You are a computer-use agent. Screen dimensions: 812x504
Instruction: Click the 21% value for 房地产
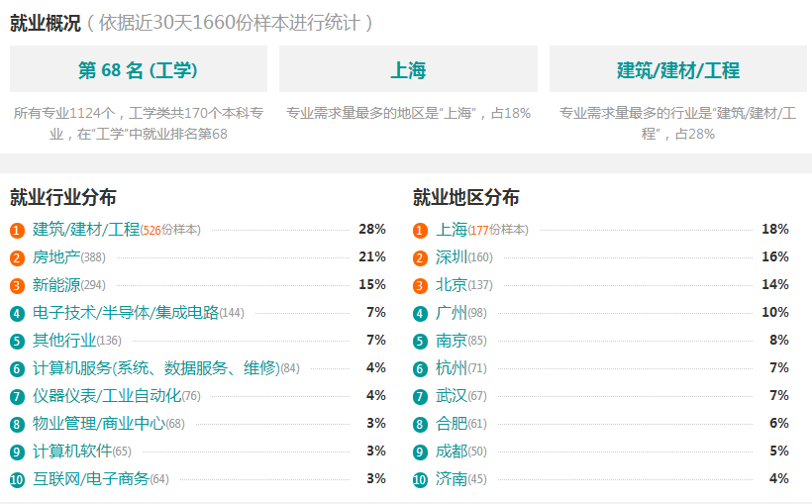[x=372, y=256]
